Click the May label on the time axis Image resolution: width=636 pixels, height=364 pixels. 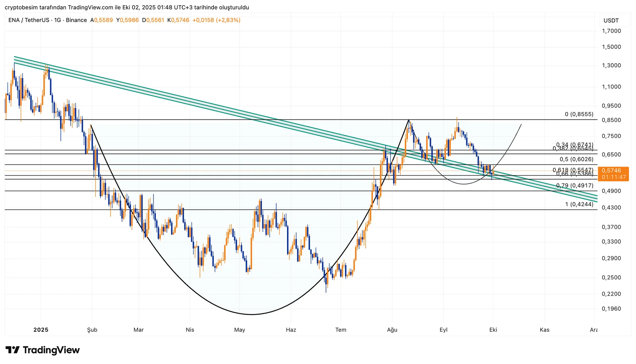click(x=240, y=330)
